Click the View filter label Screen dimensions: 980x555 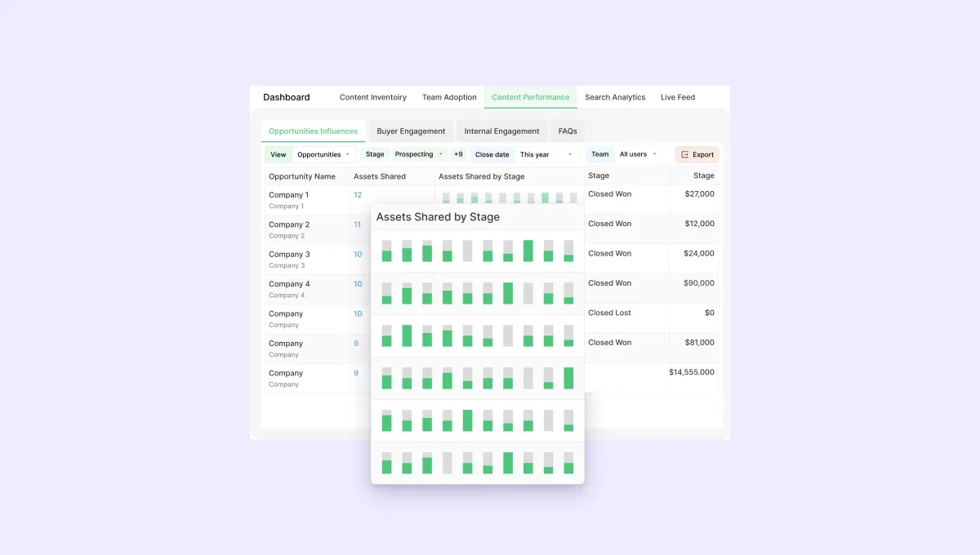tap(278, 154)
